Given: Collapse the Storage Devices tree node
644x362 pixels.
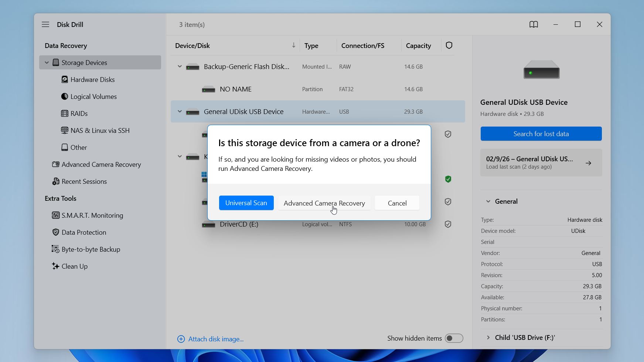Looking at the screenshot, I should (x=47, y=62).
